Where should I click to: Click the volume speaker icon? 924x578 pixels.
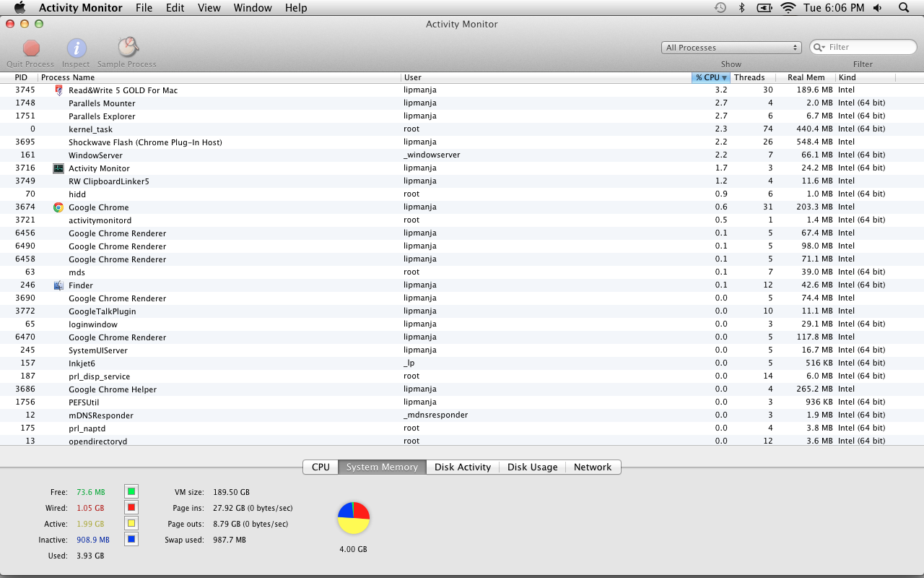(878, 8)
